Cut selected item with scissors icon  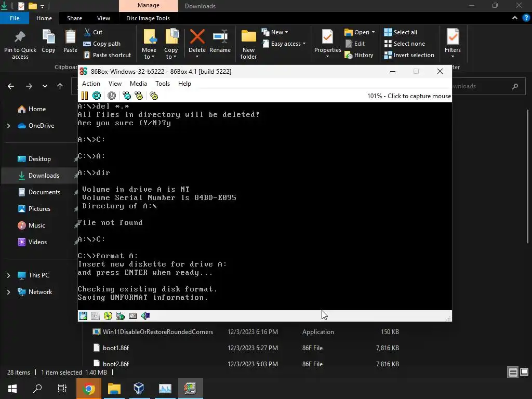(x=94, y=32)
